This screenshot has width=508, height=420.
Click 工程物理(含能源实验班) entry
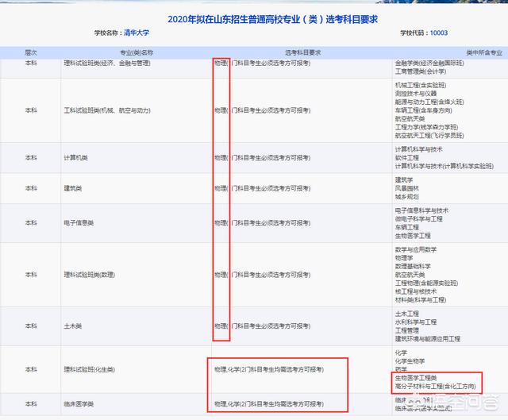(x=427, y=283)
